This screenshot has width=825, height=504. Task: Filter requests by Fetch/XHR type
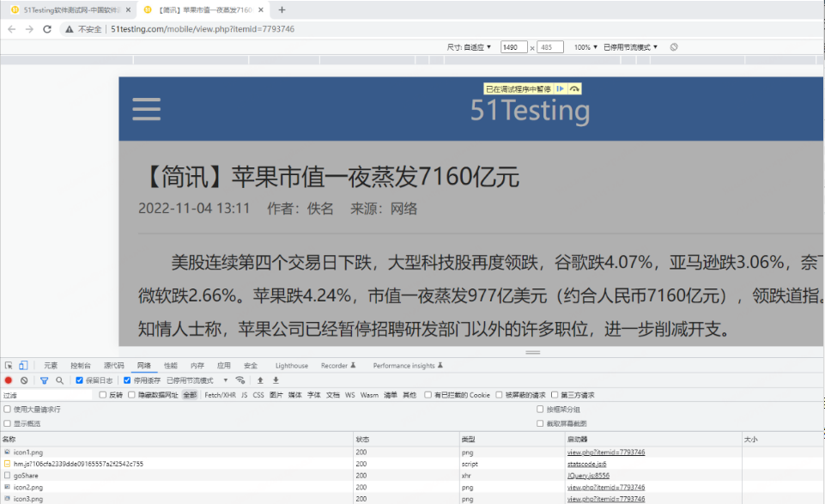click(x=220, y=395)
